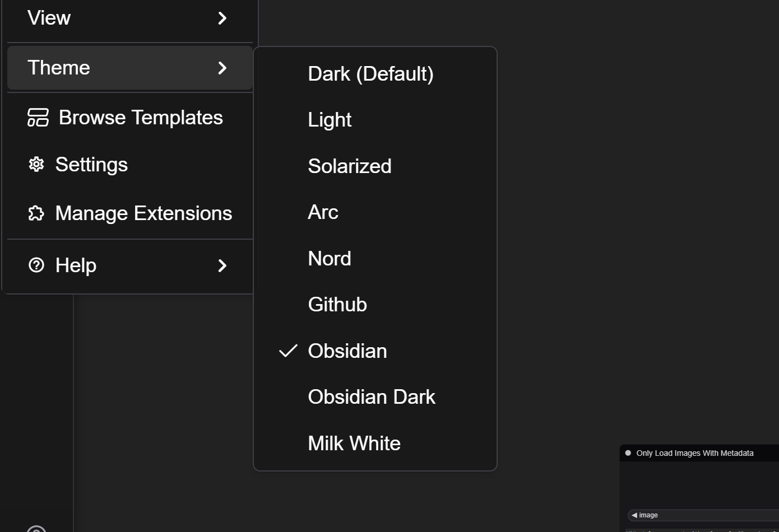
Task: Click the Manage Extensions puzzle icon
Action: tap(36, 213)
